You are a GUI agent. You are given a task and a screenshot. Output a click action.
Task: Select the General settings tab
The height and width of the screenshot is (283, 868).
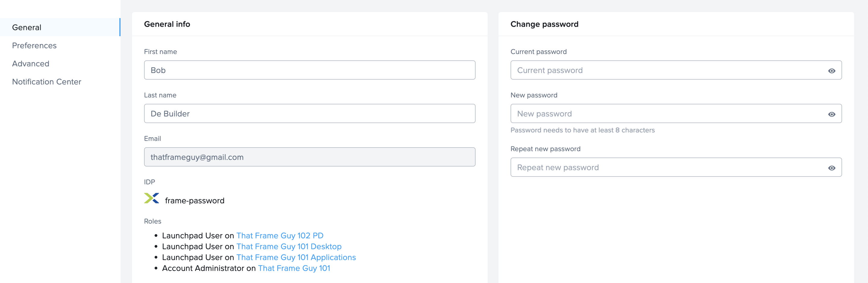27,27
